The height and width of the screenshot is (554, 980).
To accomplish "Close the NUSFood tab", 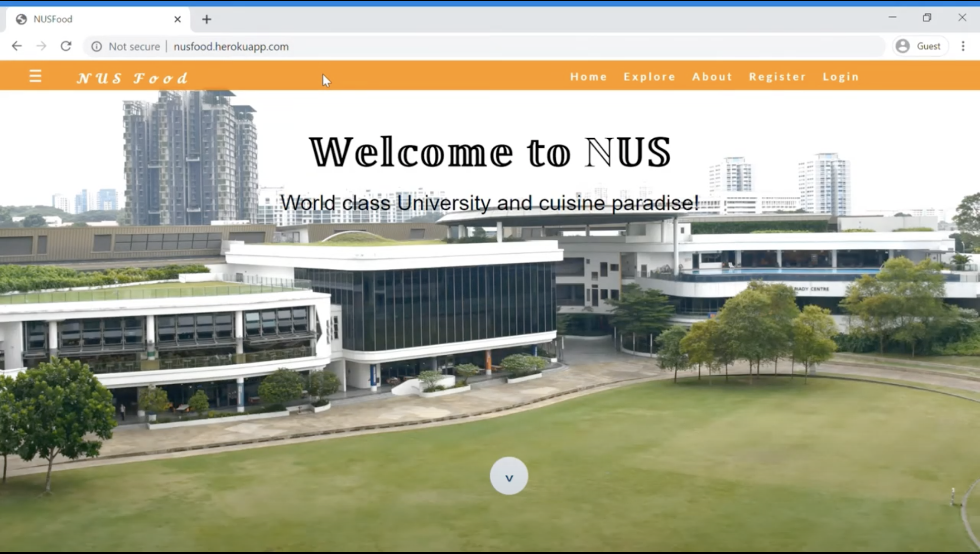I will 177,20.
